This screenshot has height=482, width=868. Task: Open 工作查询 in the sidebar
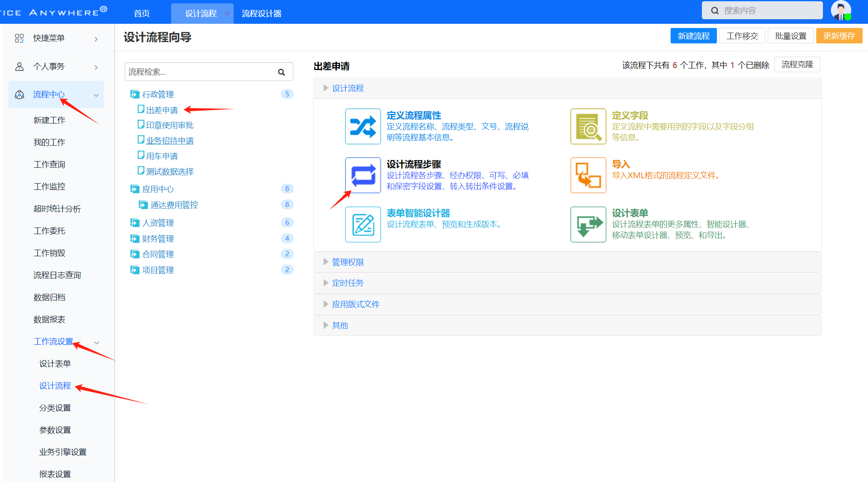(49, 164)
